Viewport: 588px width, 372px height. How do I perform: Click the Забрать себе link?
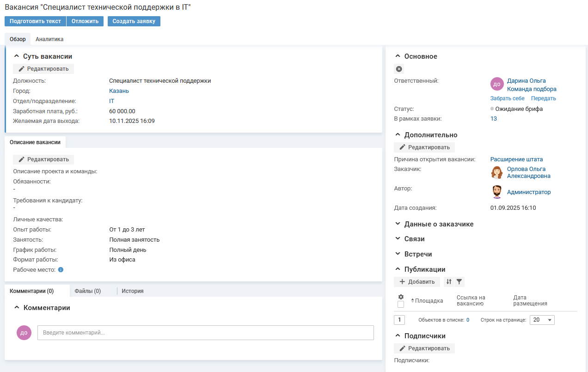[507, 98]
